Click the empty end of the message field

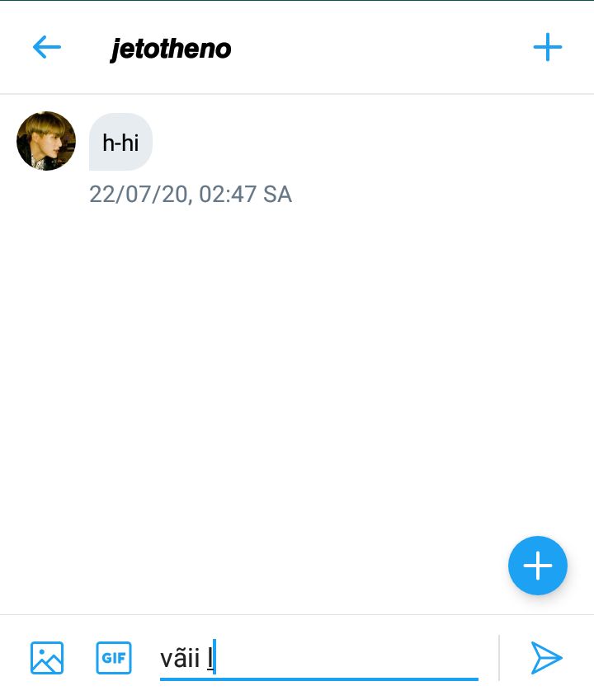348,659
